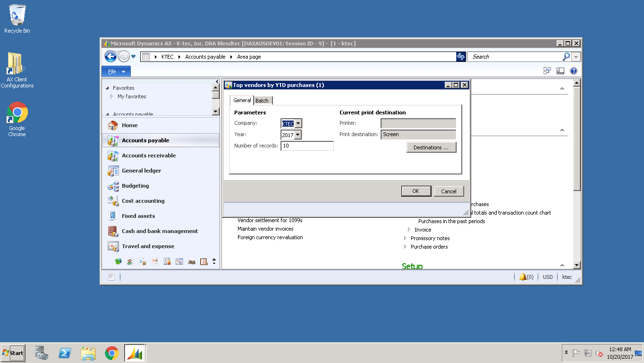Screen dimensions: 644x363
Task: Open navigation pane options chevron
Action: pos(214,261)
